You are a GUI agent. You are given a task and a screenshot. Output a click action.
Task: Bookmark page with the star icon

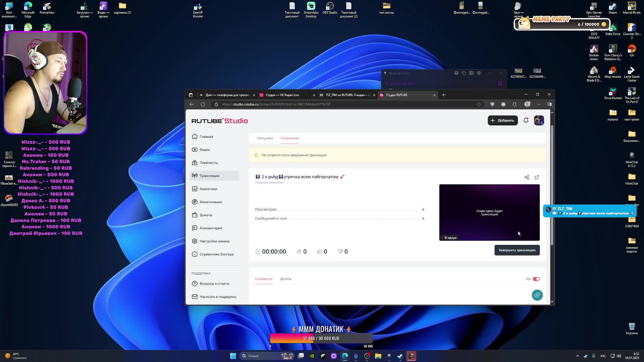tap(479, 104)
